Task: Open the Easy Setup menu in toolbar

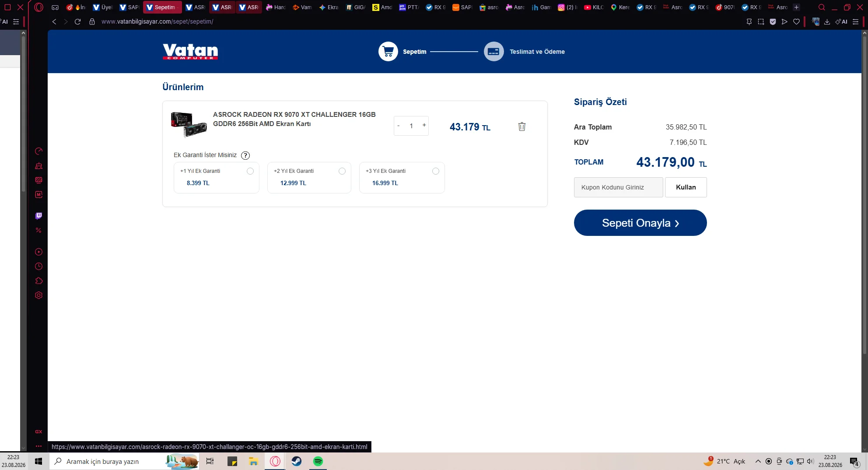Action: pos(855,21)
